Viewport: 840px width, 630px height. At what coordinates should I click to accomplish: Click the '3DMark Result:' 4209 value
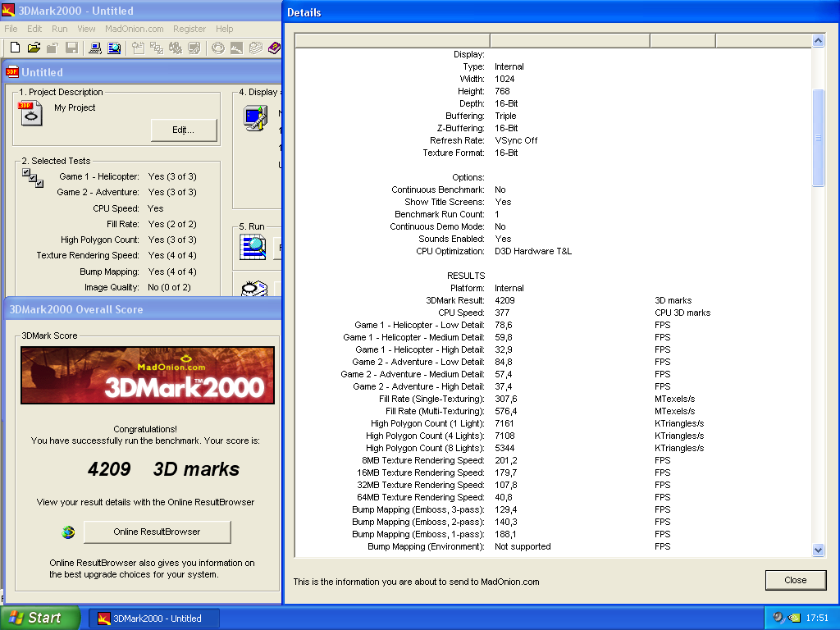tap(504, 300)
